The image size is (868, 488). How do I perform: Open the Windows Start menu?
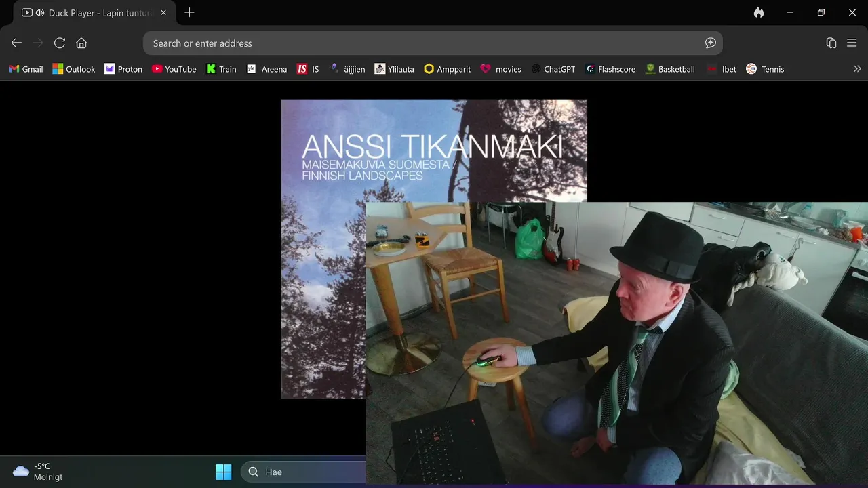pos(223,472)
